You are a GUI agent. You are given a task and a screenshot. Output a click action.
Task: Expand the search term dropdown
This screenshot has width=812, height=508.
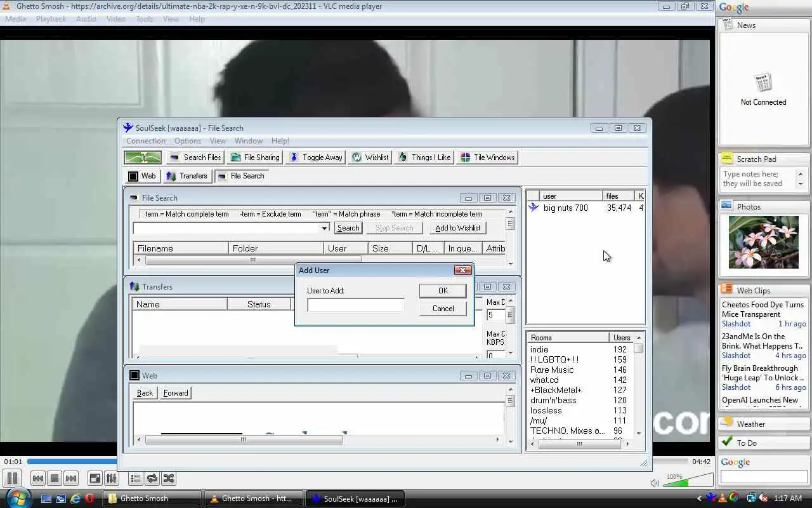pyautogui.click(x=324, y=228)
